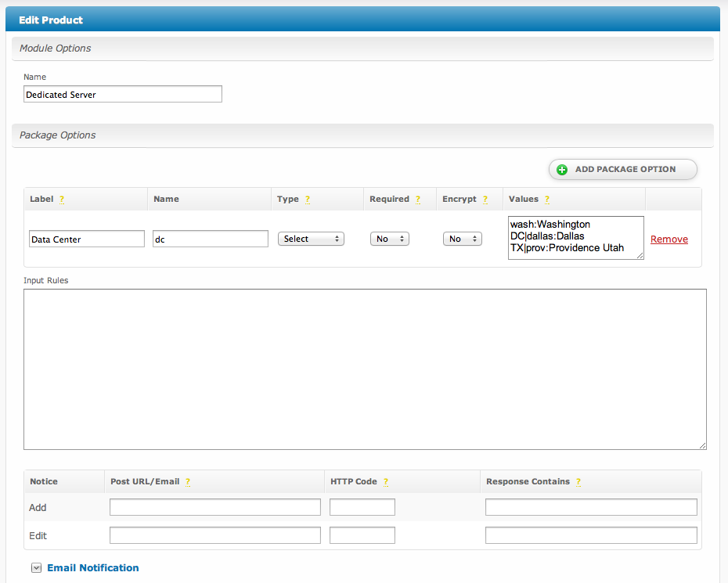The image size is (728, 583).
Task: Open the Encrypt No dropdown
Action: (x=462, y=239)
